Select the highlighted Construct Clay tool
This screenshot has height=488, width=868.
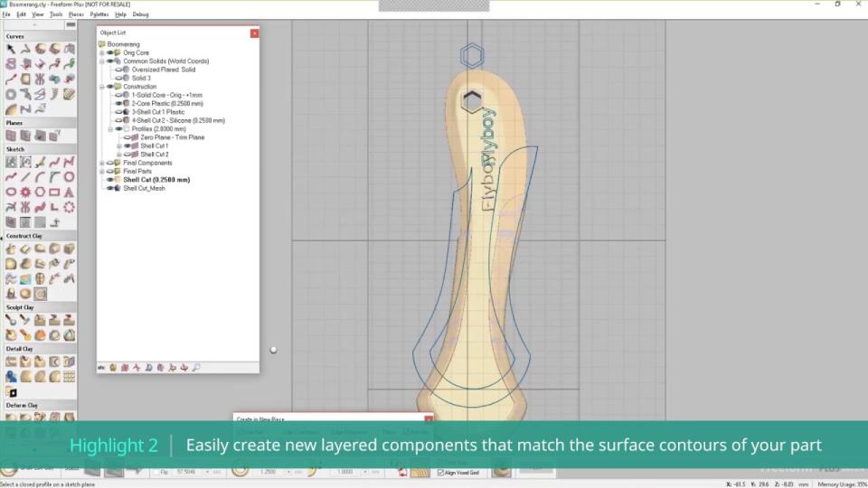[x=40, y=294]
